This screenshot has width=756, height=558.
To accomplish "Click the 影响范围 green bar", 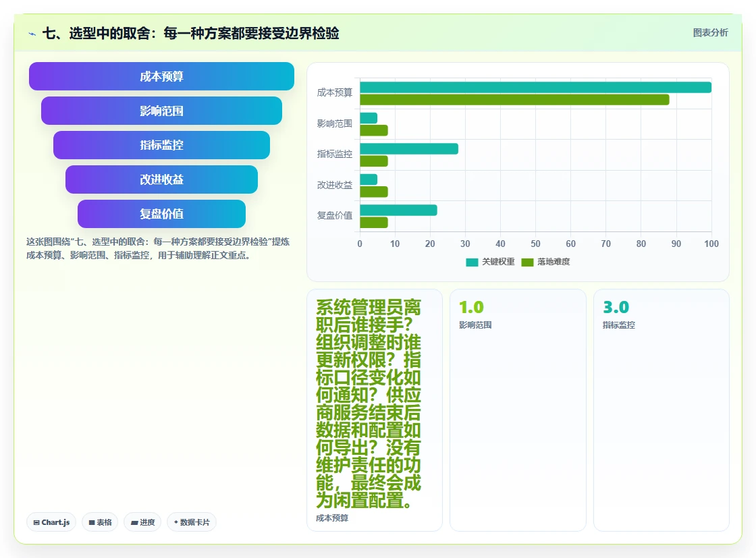I will click(374, 131).
